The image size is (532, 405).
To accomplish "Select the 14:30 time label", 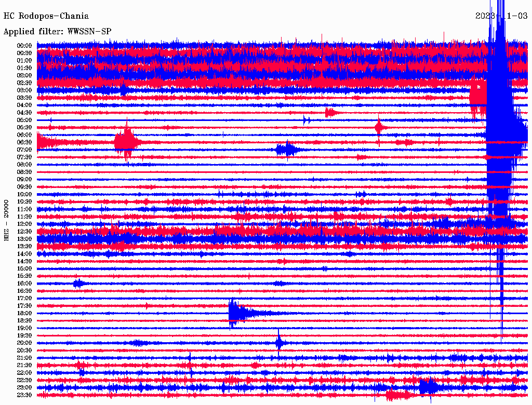I will pos(24,262).
